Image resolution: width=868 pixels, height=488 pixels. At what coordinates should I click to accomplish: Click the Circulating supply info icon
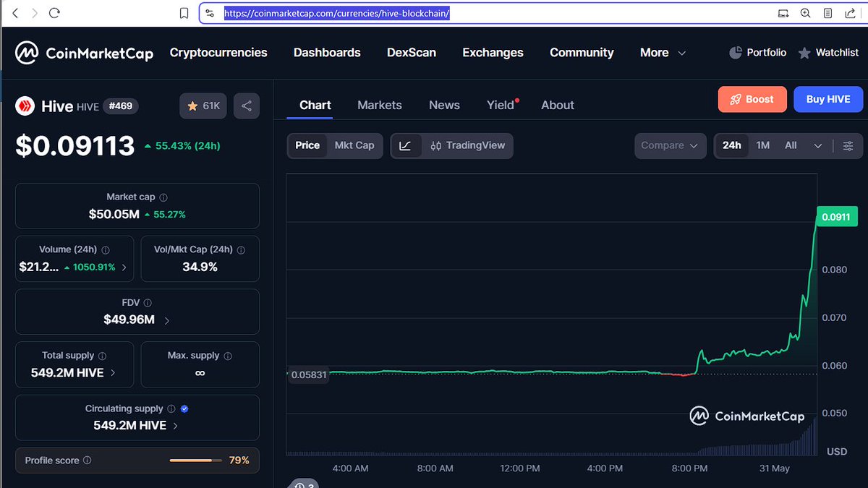171,409
